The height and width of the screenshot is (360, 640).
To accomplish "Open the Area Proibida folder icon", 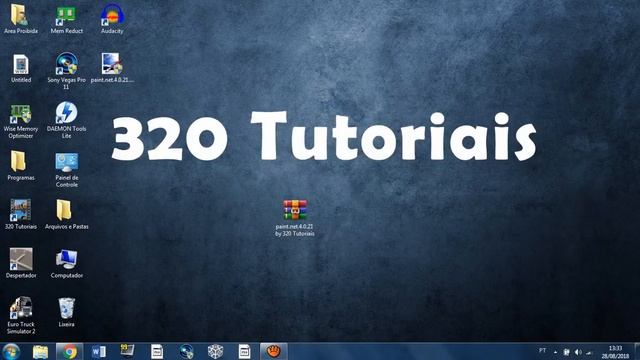I will pyautogui.click(x=20, y=15).
